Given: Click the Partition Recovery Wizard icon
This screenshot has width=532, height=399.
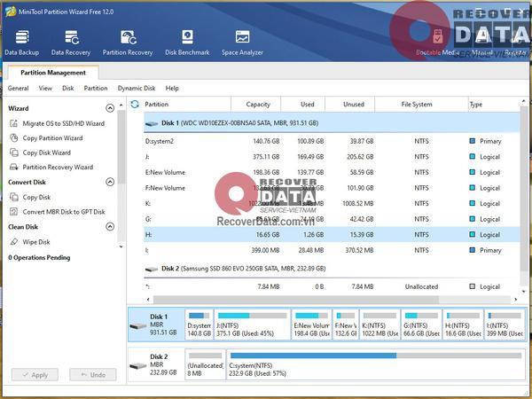Looking at the screenshot, I should tap(13, 167).
